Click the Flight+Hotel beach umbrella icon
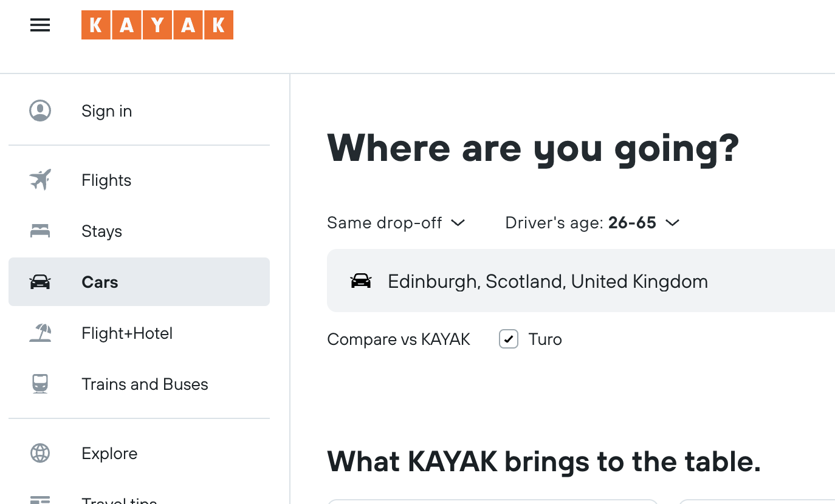 tap(40, 333)
